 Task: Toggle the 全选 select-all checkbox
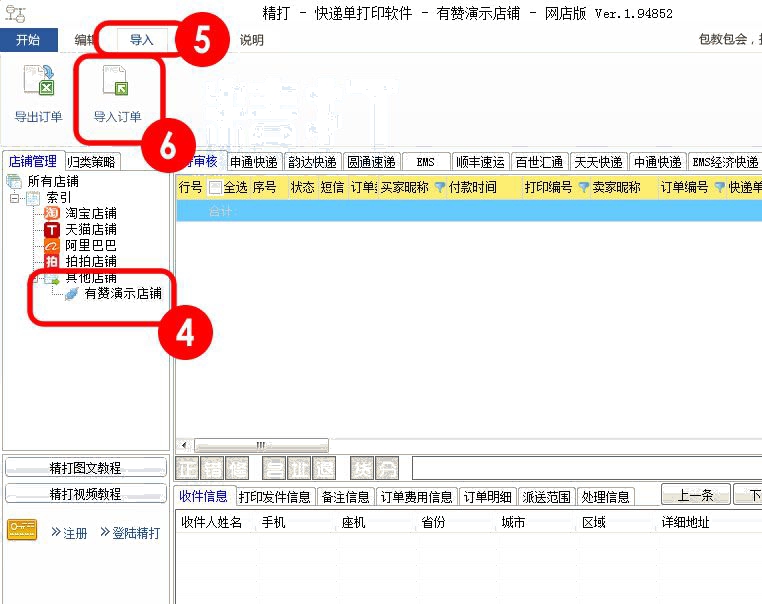pyautogui.click(x=215, y=188)
